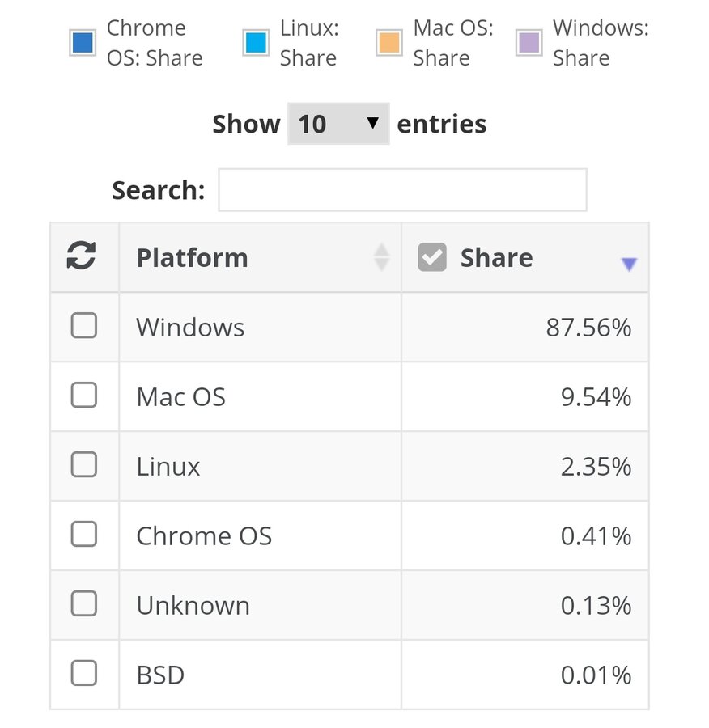709x728 pixels.
Task: Click the 87.56% share value cell
Action: pyautogui.click(x=588, y=328)
